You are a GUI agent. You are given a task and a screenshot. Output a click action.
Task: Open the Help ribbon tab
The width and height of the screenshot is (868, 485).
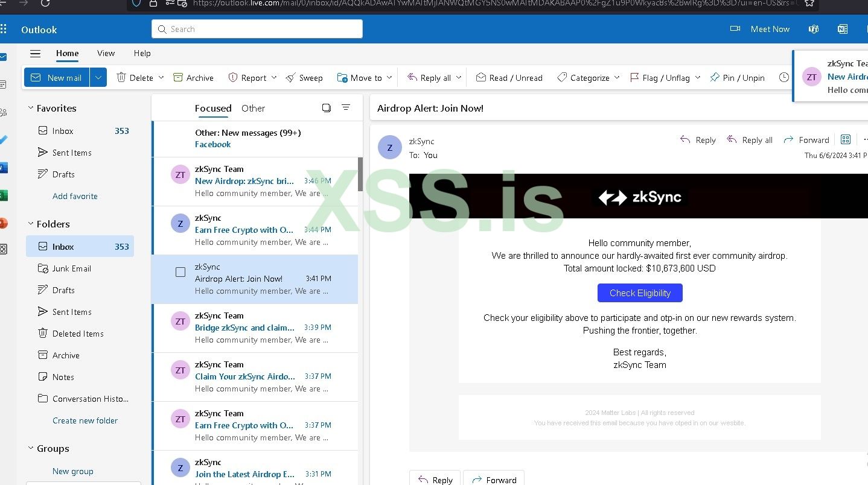142,53
